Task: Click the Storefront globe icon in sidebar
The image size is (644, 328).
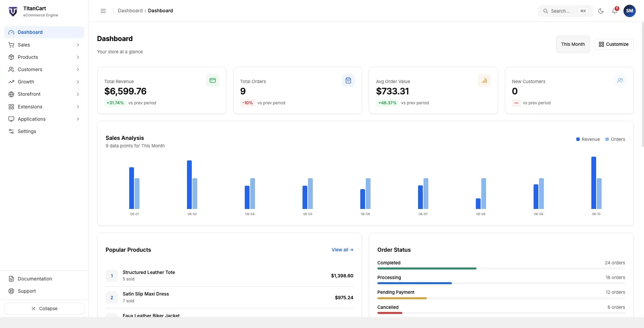Action: coord(11,94)
